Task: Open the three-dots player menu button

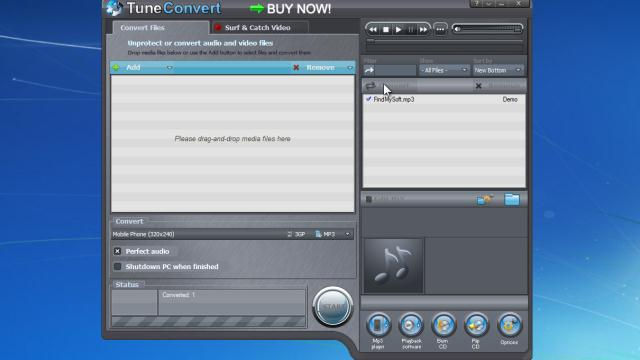Action: (x=440, y=29)
